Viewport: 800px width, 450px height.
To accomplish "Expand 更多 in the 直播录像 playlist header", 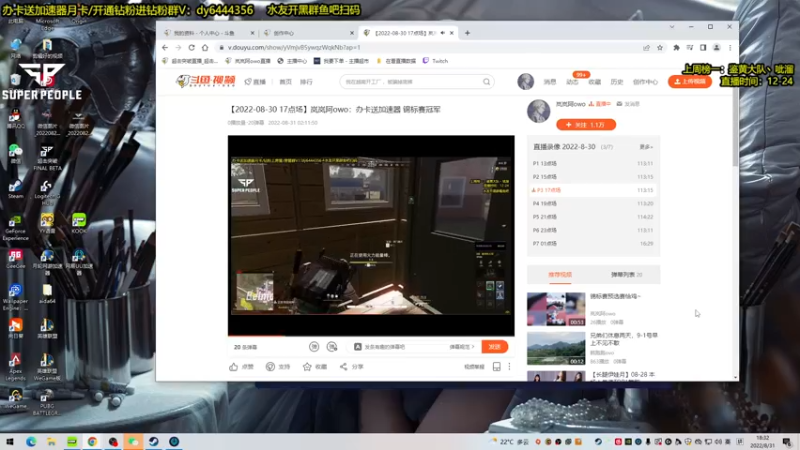I will (646, 147).
